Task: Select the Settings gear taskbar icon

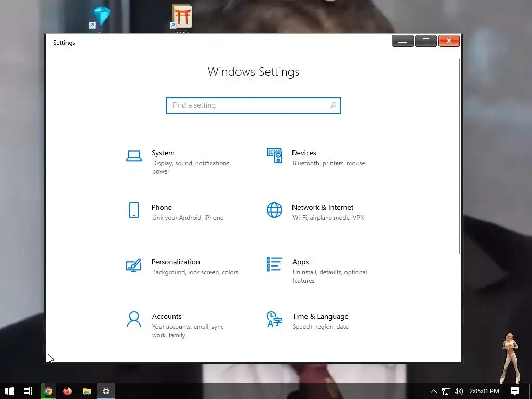Action: click(106, 391)
